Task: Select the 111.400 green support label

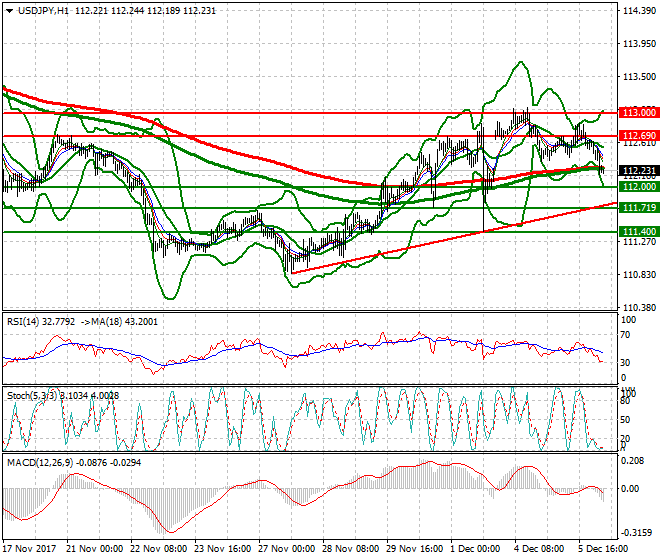Action: click(639, 232)
